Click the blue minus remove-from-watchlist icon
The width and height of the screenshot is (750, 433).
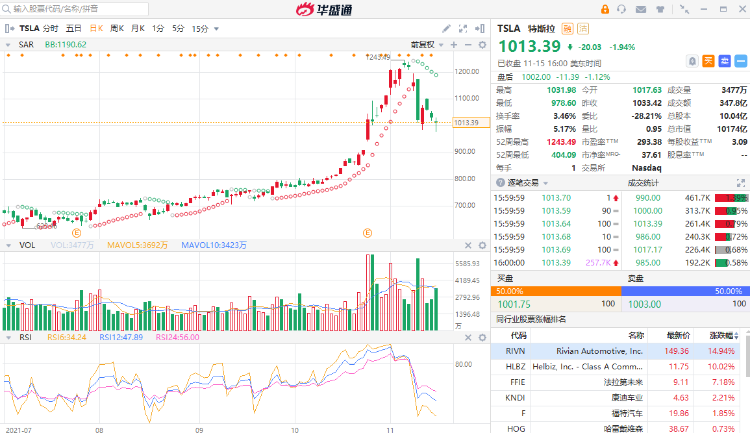739,60
